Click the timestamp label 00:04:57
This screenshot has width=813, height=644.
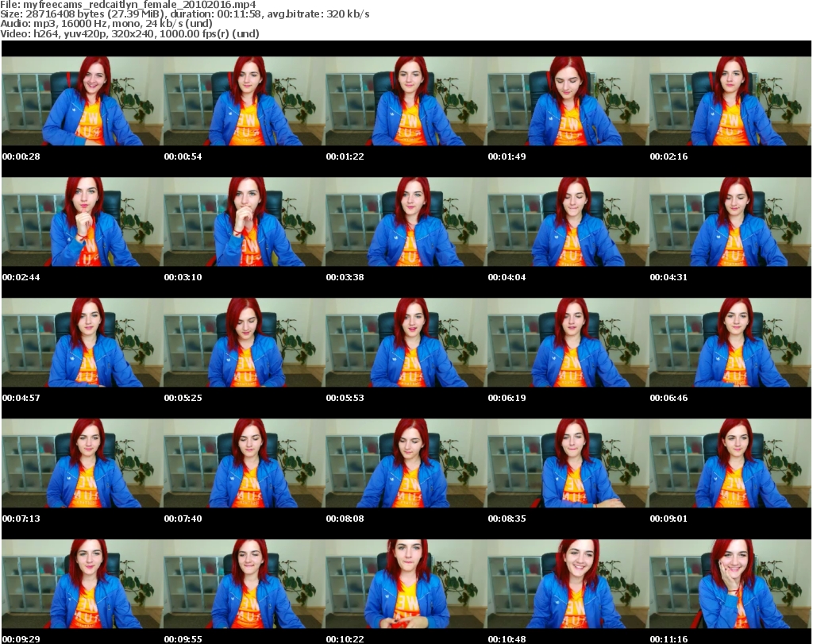tap(21, 398)
